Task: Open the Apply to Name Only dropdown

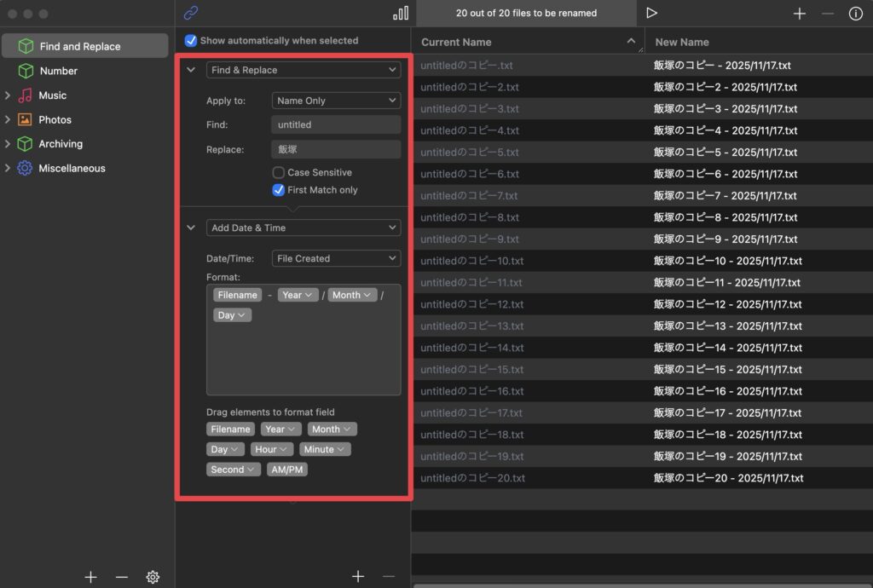Action: click(336, 101)
